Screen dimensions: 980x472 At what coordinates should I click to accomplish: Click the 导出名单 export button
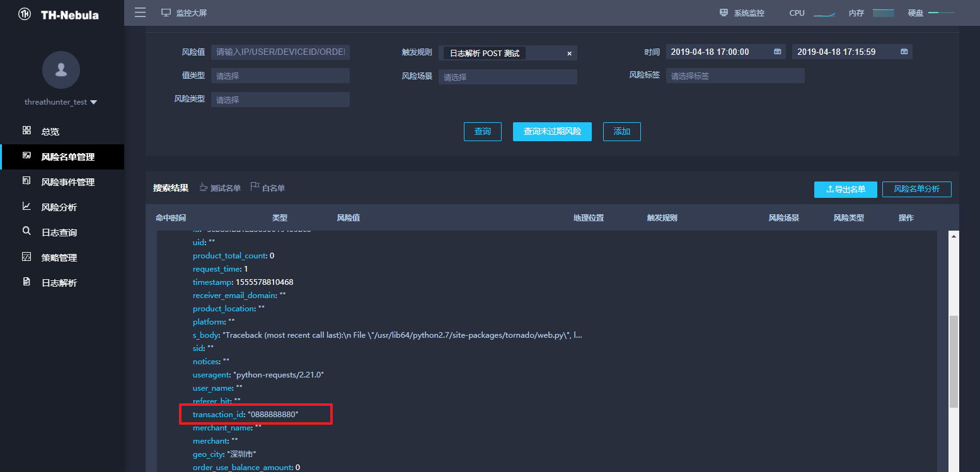(x=846, y=189)
